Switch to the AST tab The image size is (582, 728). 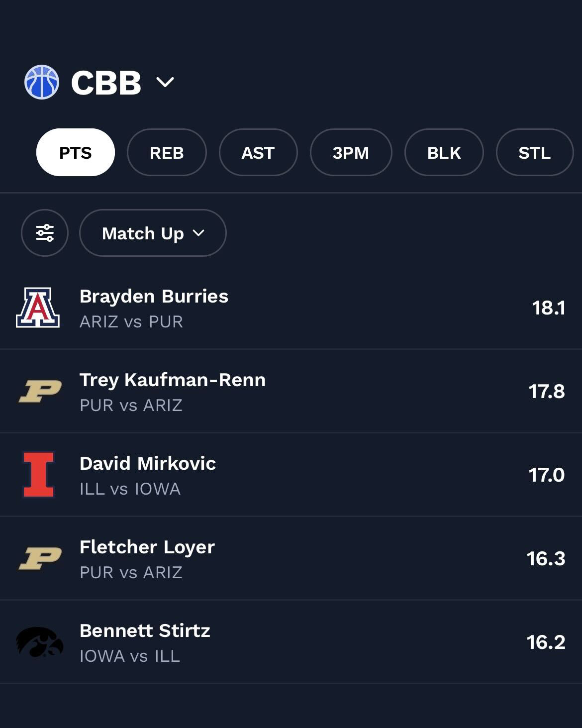click(258, 152)
